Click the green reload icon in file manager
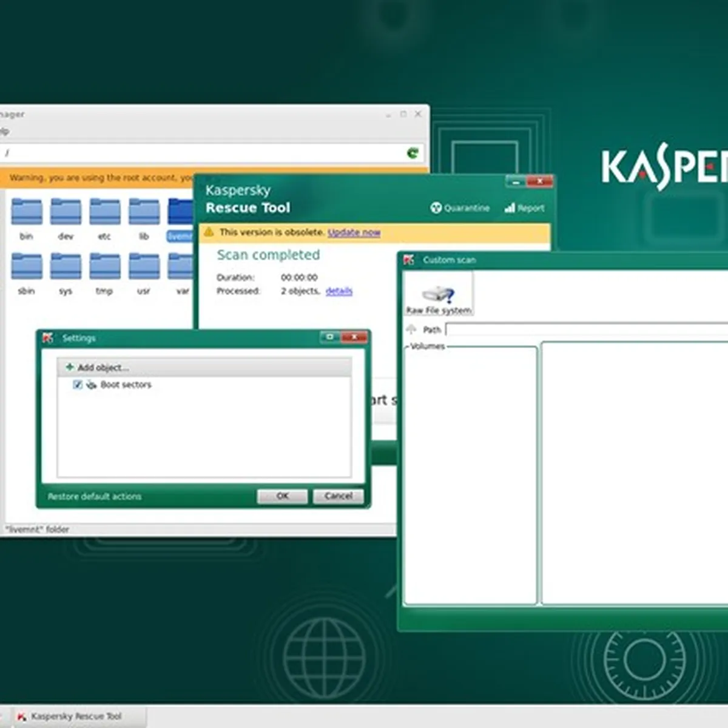728x728 pixels. coord(413,153)
